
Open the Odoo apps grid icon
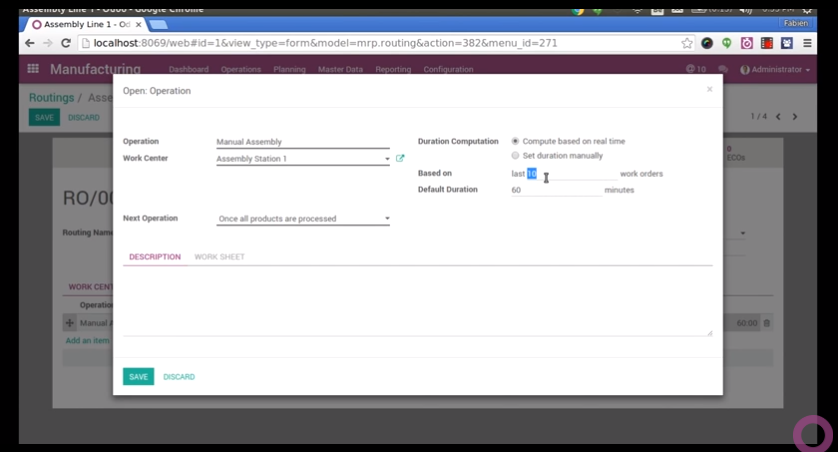tap(33, 69)
